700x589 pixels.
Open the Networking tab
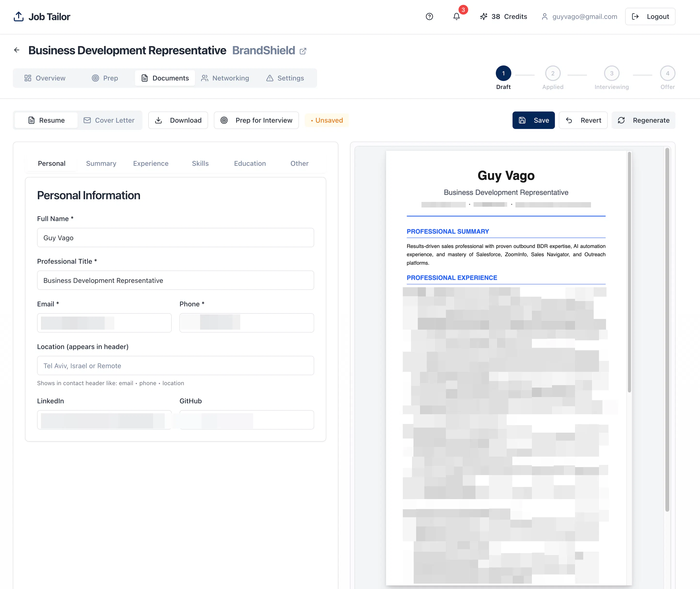(x=225, y=78)
